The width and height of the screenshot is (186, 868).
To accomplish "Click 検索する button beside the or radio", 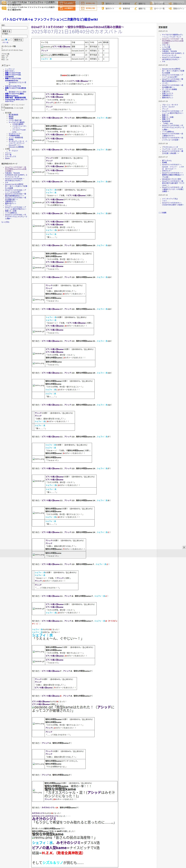I will (x=18, y=40).
